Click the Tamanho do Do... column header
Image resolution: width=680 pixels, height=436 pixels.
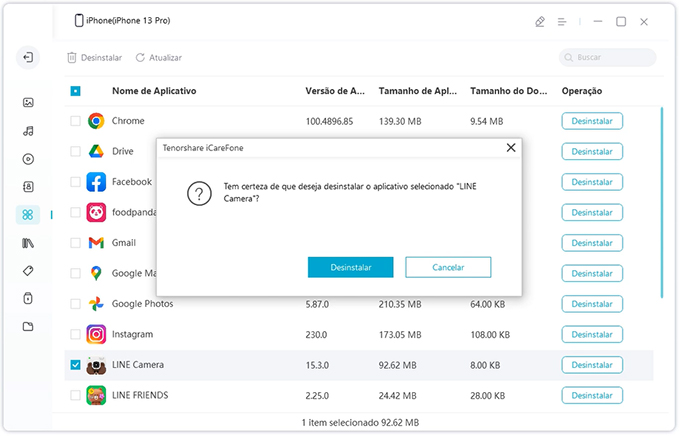(x=509, y=91)
